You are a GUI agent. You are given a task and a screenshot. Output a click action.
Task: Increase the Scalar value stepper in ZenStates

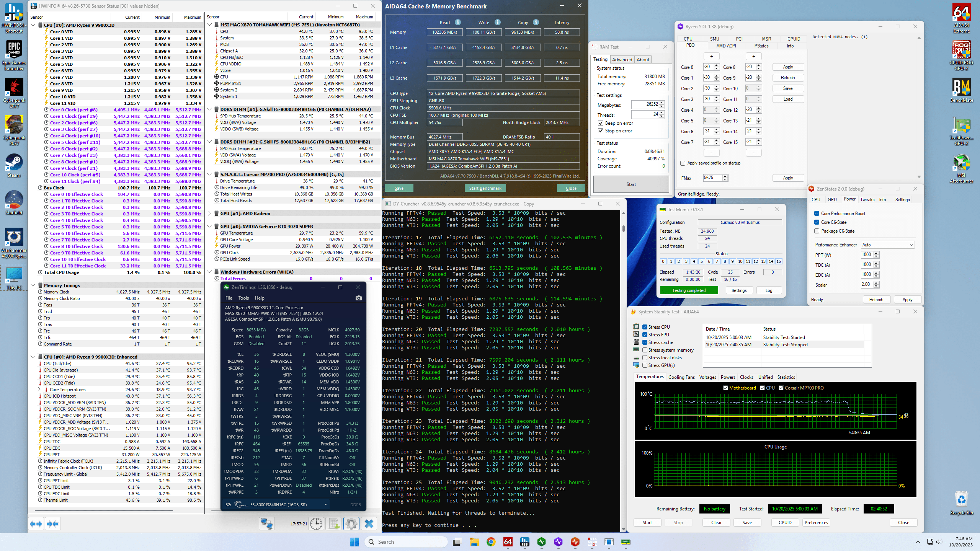875,283
